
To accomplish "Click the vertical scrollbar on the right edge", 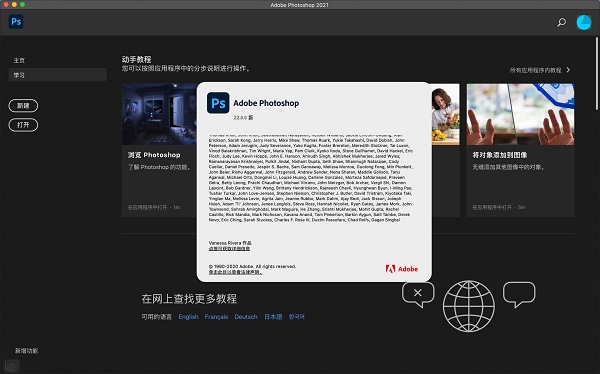I will tap(597, 73).
